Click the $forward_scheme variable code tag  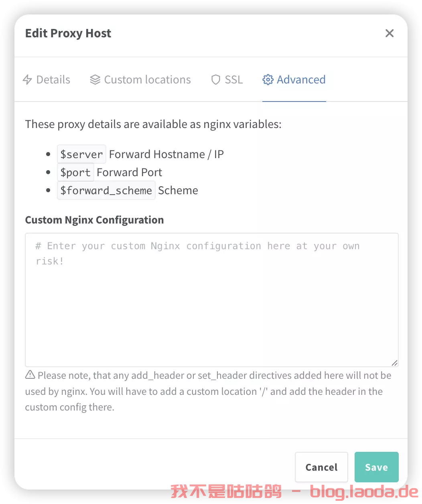pos(106,190)
